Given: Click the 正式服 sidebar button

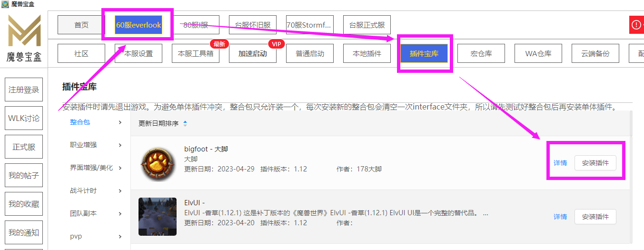Looking at the screenshot, I should click(x=24, y=147).
